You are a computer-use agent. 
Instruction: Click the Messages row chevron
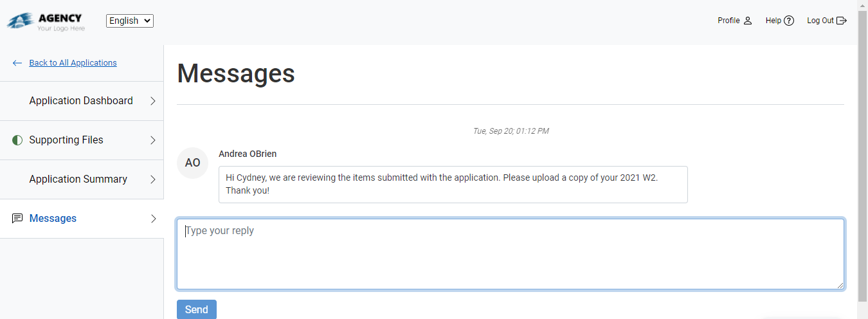click(153, 219)
